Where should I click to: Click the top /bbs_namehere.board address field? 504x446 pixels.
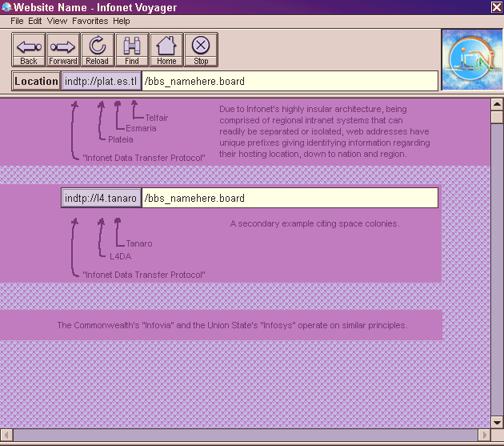pyautogui.click(x=290, y=81)
